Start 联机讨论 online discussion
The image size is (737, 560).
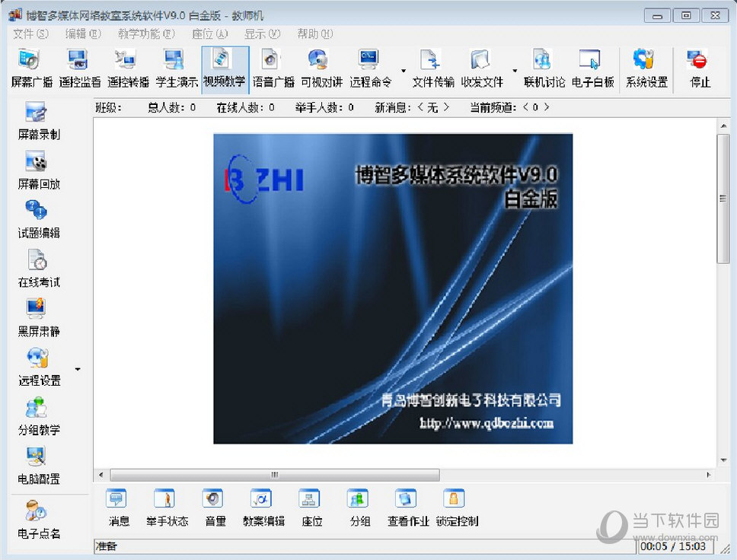point(544,68)
